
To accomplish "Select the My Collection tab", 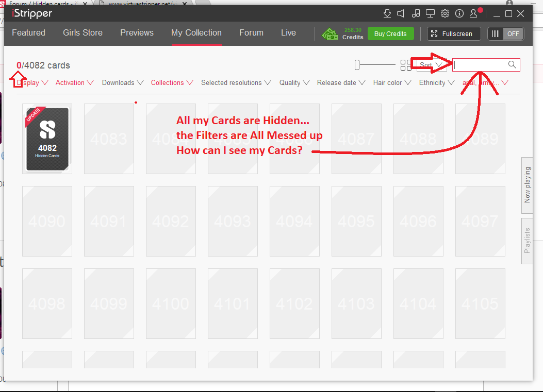I will 196,33.
